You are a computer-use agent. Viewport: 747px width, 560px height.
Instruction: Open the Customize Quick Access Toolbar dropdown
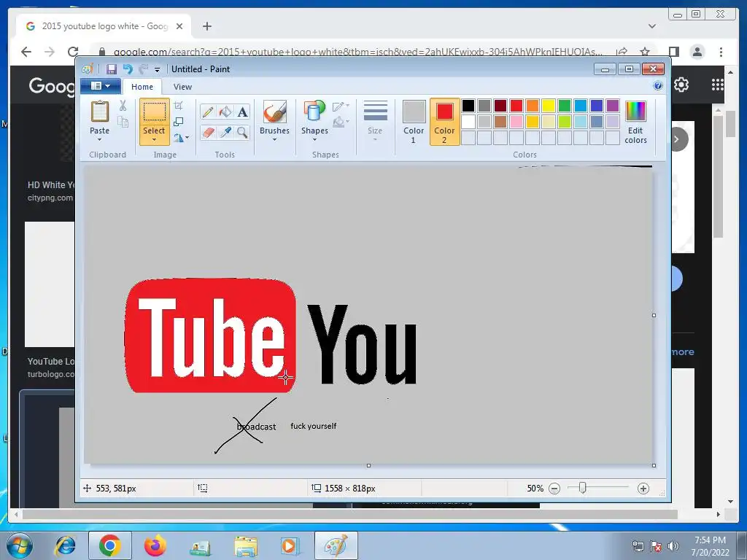click(x=158, y=70)
